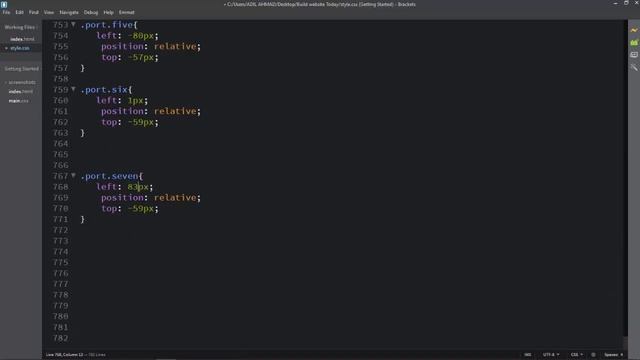Viewport: 640px width, 360px height.
Task: Open the UTF-8 encoding dropdown
Action: (551, 355)
